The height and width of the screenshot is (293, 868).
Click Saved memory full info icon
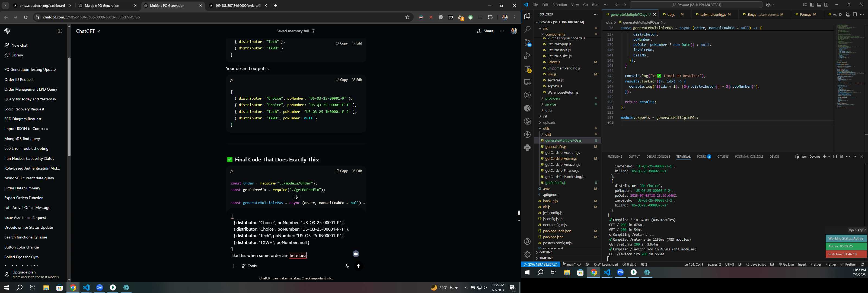click(x=313, y=31)
